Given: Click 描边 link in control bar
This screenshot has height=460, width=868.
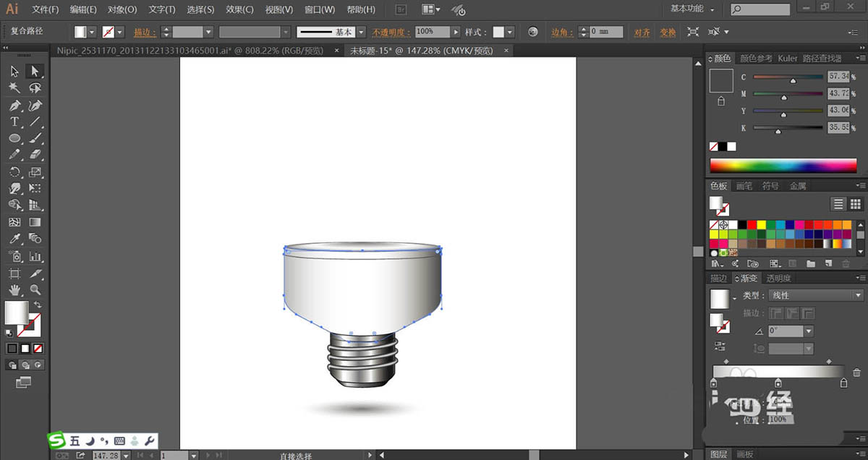Looking at the screenshot, I should (x=144, y=32).
